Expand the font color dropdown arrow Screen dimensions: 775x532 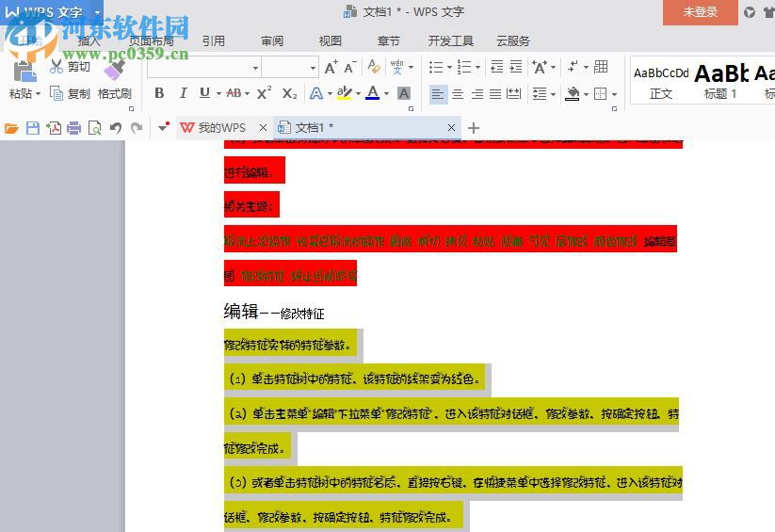tap(386, 93)
